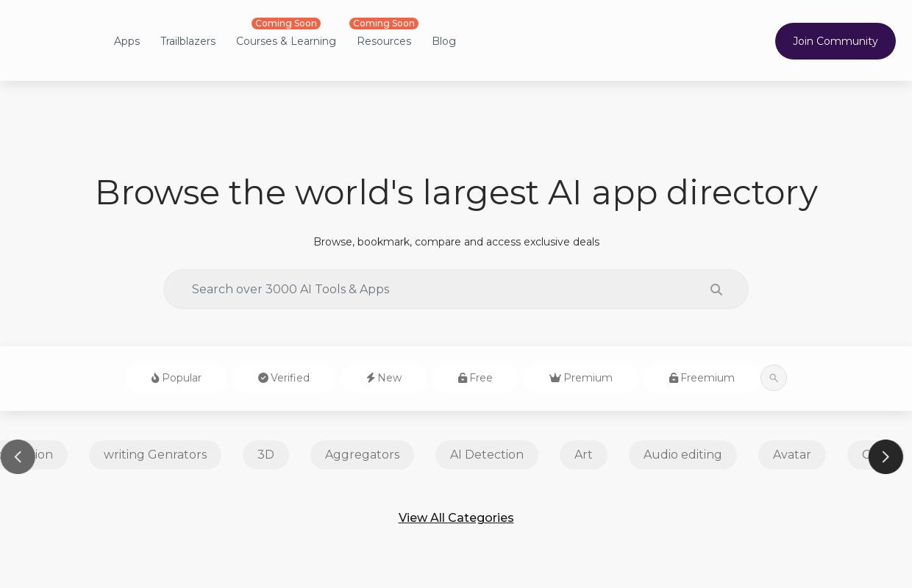The height and width of the screenshot is (588, 912).
Task: Open the Trailblazers page link
Action: click(188, 41)
